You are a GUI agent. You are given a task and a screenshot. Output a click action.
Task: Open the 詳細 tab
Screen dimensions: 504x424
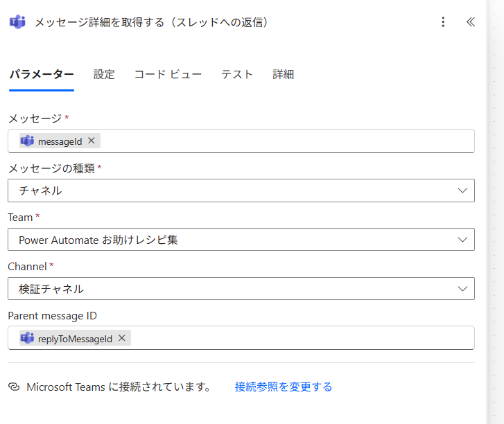pos(283,75)
